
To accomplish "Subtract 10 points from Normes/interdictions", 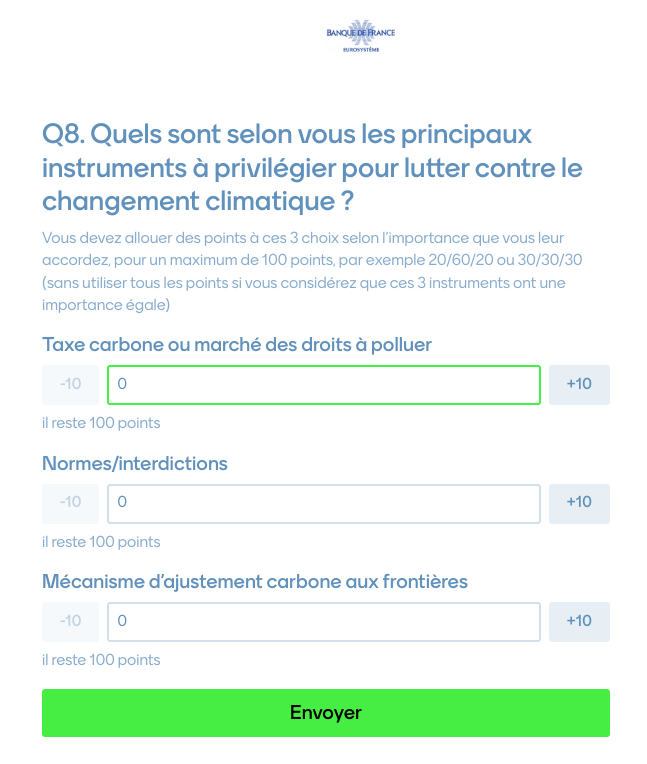I will (x=70, y=503).
